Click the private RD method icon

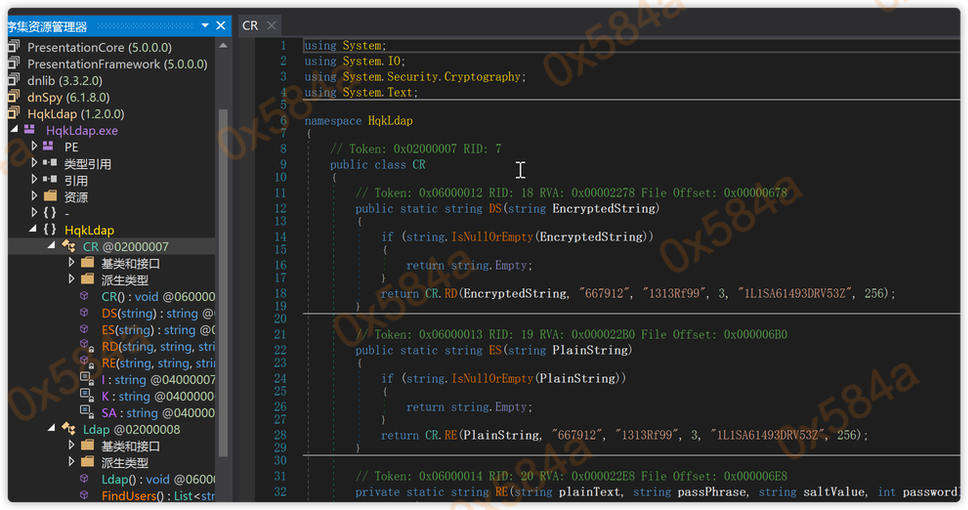coord(87,347)
